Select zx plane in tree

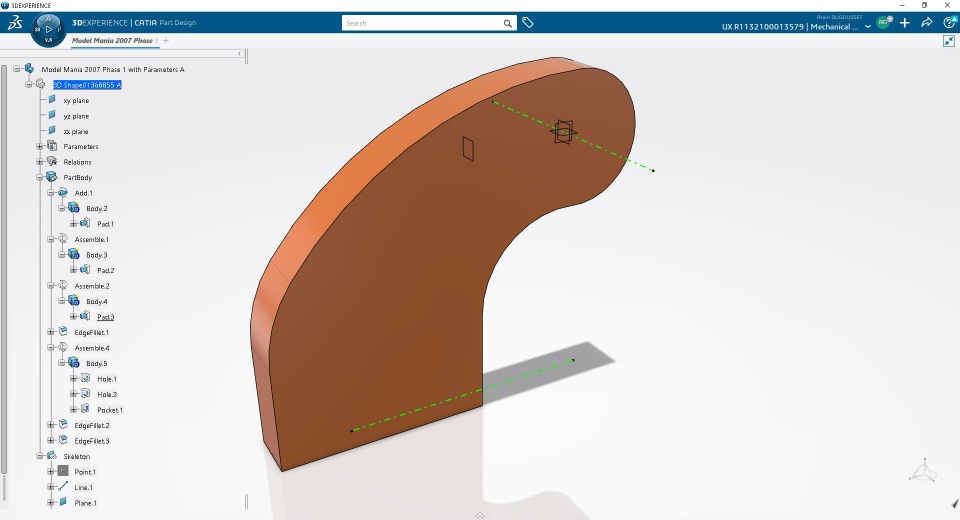click(x=76, y=131)
